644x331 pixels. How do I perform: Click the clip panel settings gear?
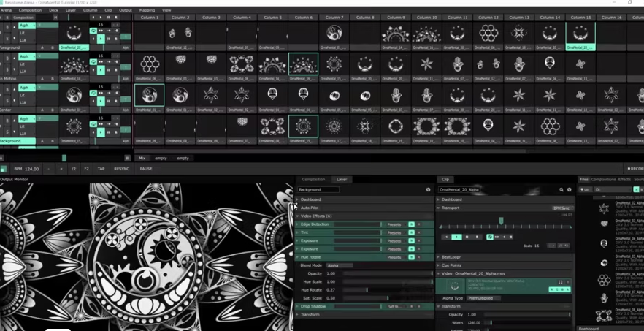[570, 189]
